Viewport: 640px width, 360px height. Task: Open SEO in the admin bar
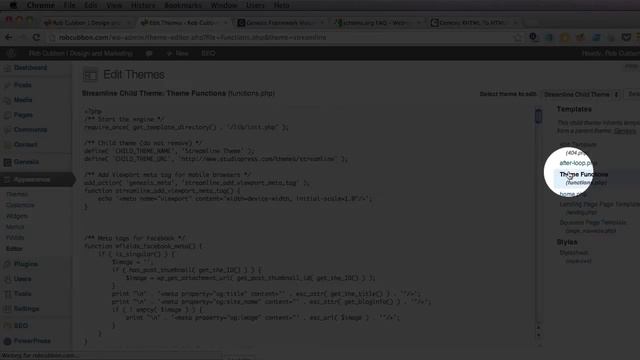pos(208,53)
